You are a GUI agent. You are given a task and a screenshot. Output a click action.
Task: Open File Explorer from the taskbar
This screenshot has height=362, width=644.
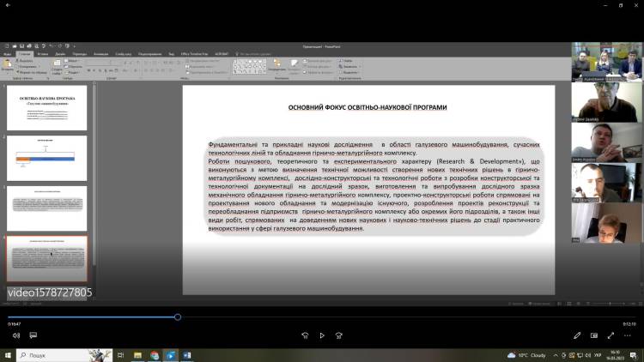coord(137,355)
